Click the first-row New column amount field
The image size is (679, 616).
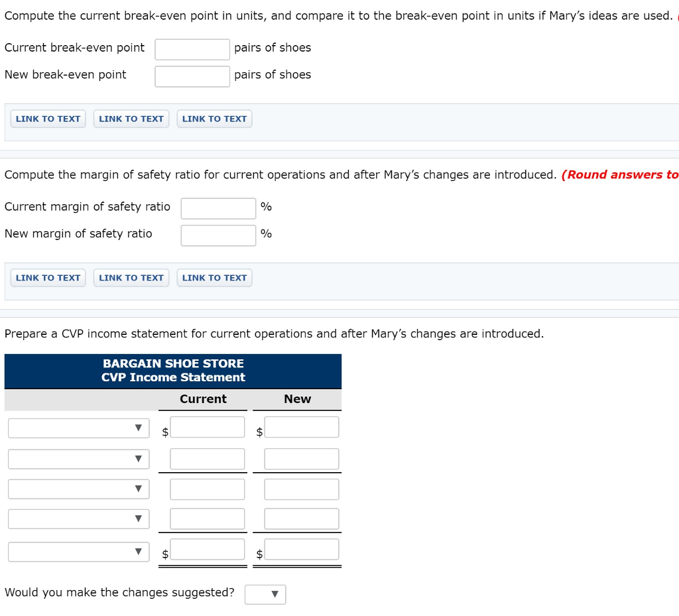(x=301, y=427)
